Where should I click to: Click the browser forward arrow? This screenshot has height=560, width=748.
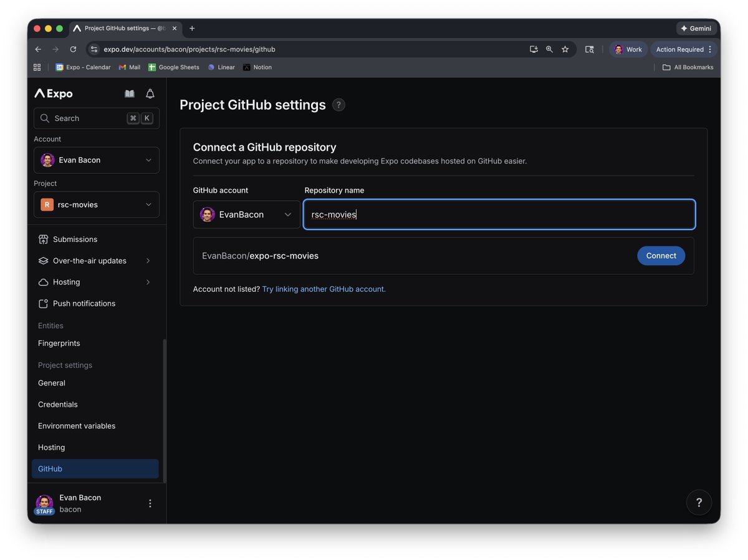point(55,49)
